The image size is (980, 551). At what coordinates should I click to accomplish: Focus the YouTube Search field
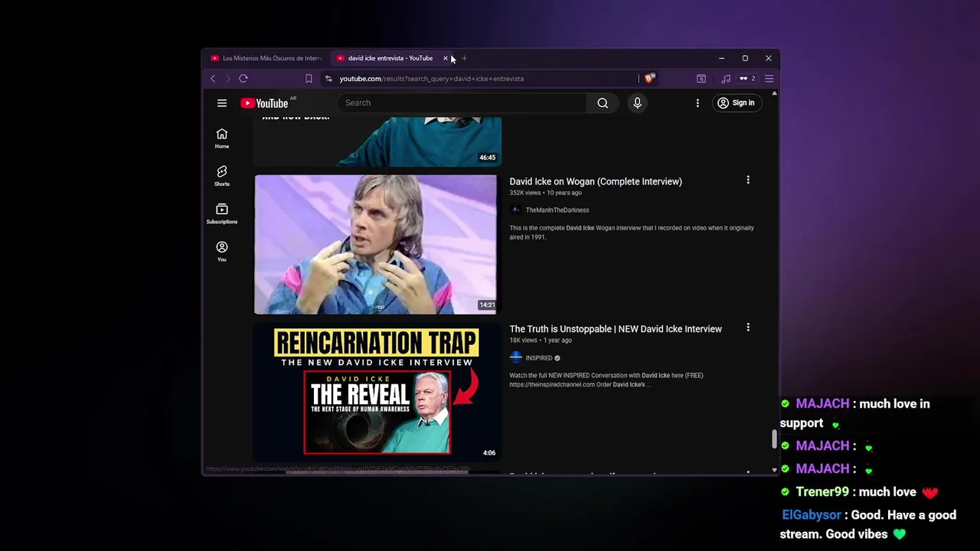tap(462, 103)
